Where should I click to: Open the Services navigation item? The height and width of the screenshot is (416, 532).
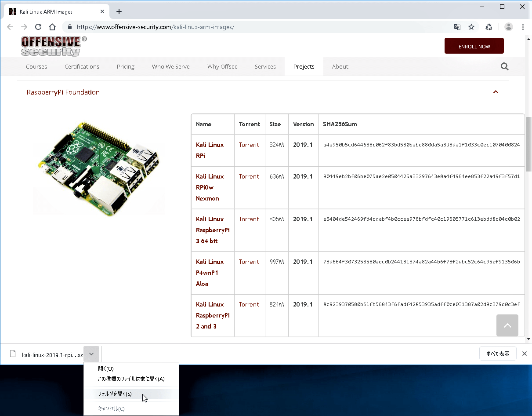click(x=265, y=67)
